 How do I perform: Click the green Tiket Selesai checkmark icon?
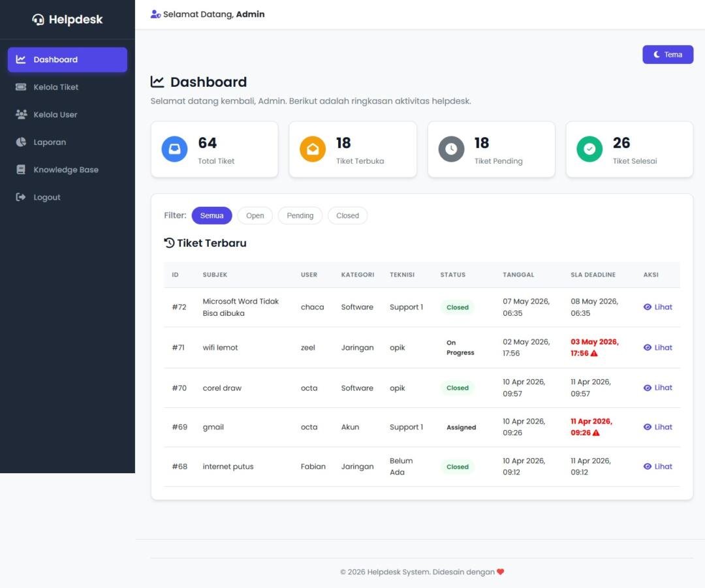pos(589,149)
